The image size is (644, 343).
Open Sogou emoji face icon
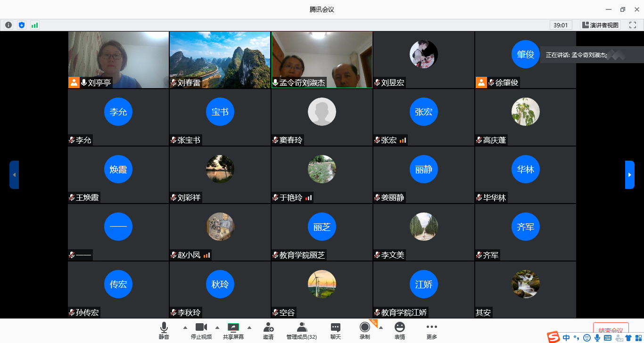click(x=587, y=338)
